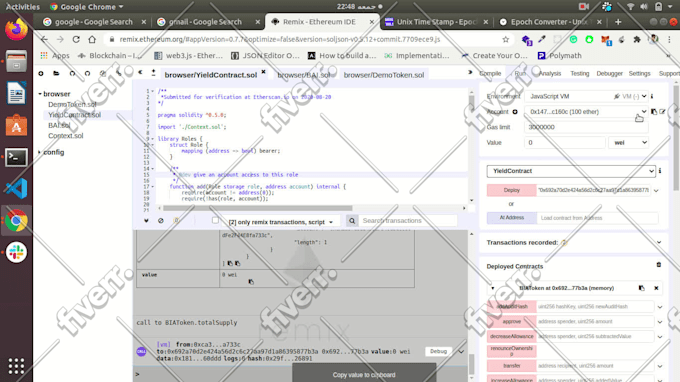This screenshot has height=382, width=680.
Task: Click the Search transactions field
Action: click(x=408, y=221)
